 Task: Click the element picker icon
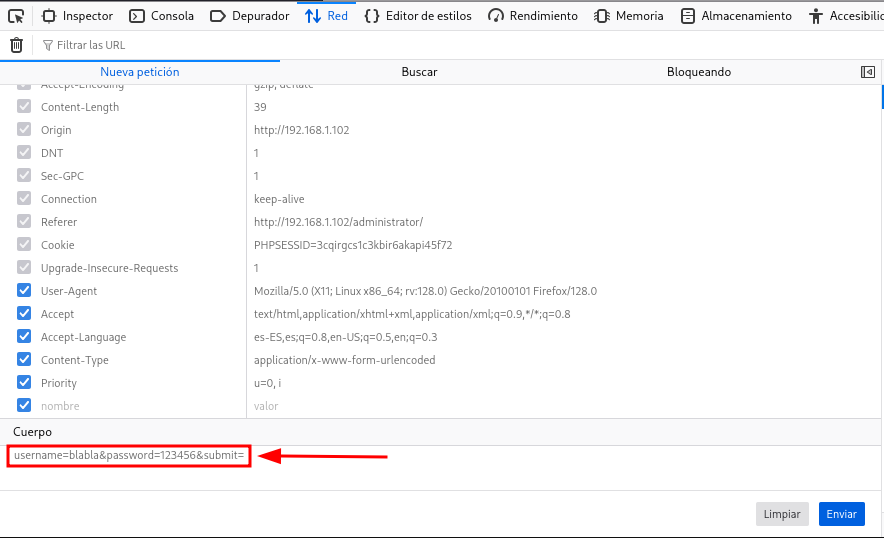(x=16, y=16)
